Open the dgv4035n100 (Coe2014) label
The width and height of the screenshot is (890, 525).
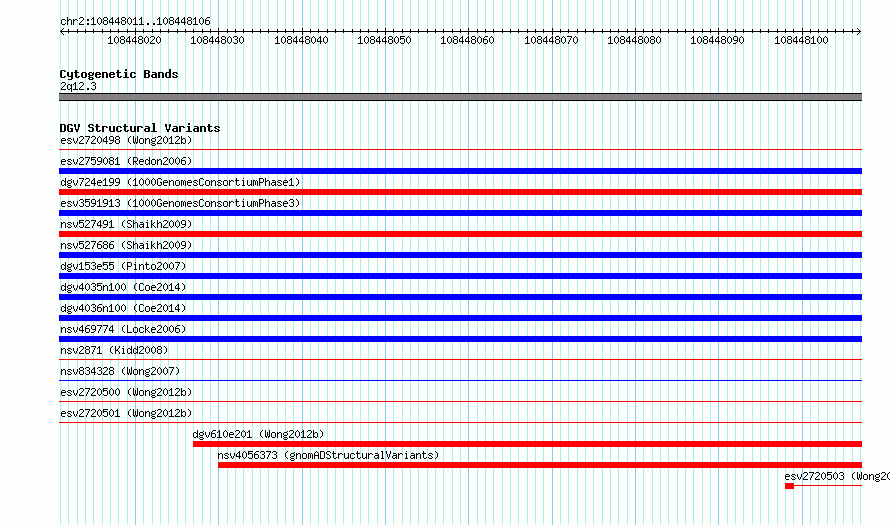point(123,287)
